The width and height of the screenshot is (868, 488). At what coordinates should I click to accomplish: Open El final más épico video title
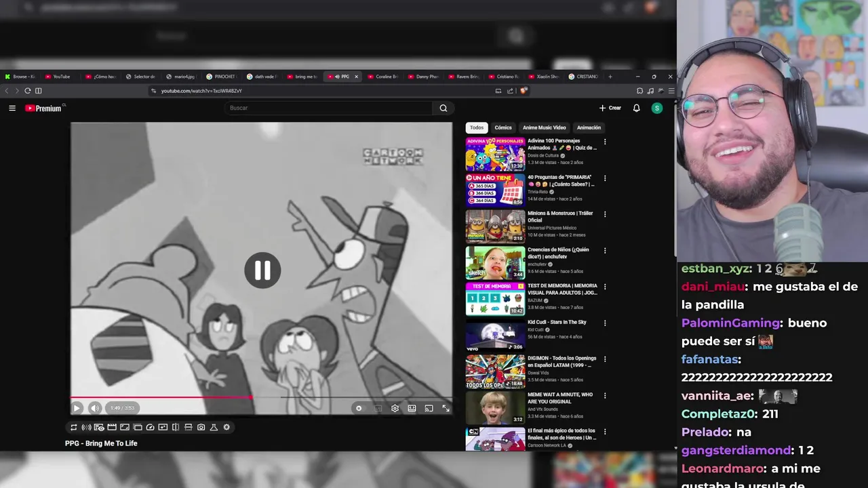pos(561,434)
